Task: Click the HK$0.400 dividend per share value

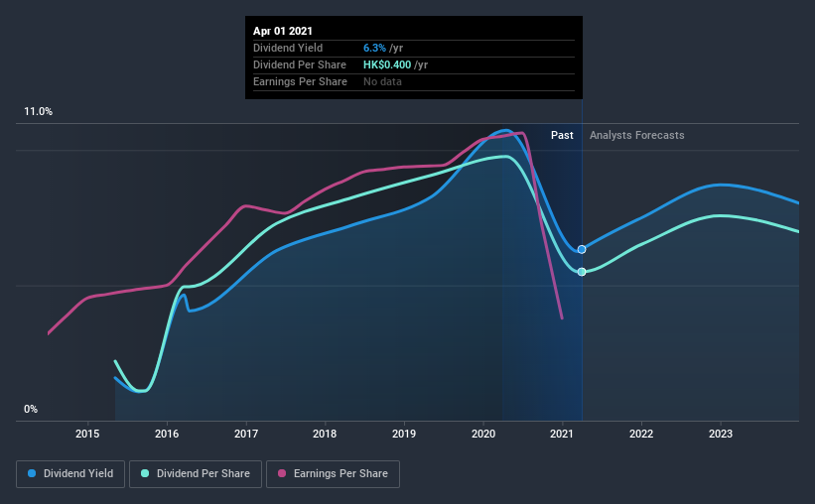Action: (x=387, y=64)
